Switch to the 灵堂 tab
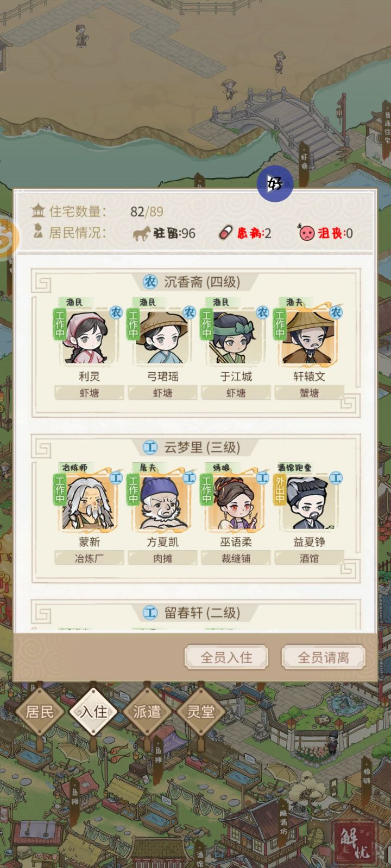Image resolution: width=391 pixels, height=868 pixels. click(x=201, y=711)
